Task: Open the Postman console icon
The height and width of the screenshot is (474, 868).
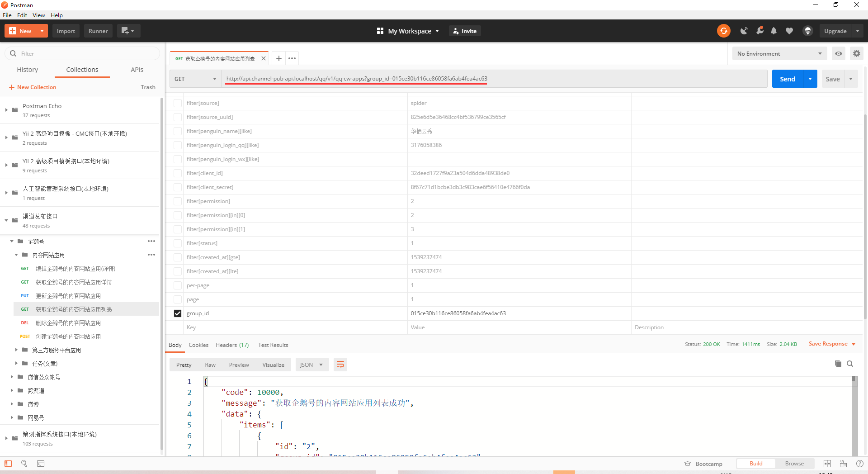Action: click(41, 464)
